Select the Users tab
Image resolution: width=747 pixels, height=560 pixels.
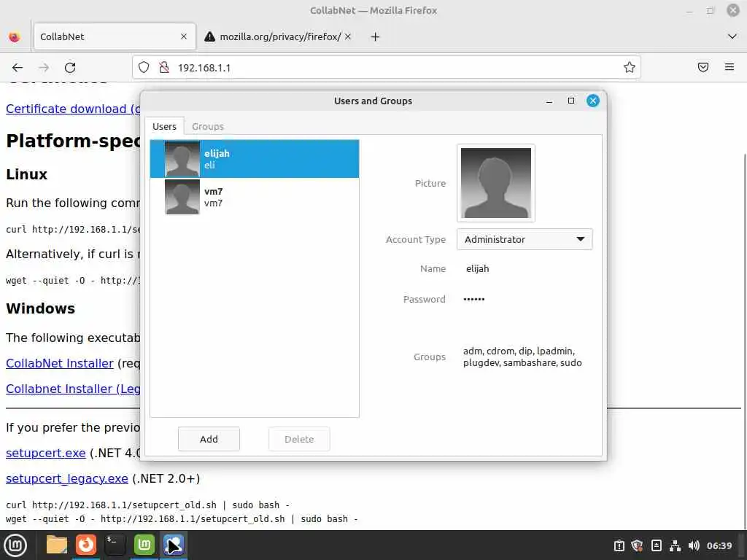164,126
